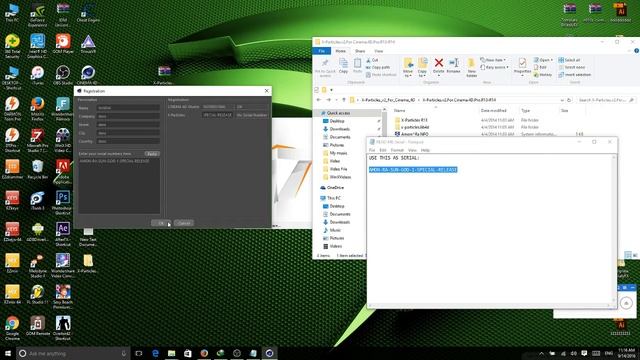This screenshot has width=640, height=360.
Task: Click the CINEMA 4D desktop shortcut
Action: pos(88,76)
